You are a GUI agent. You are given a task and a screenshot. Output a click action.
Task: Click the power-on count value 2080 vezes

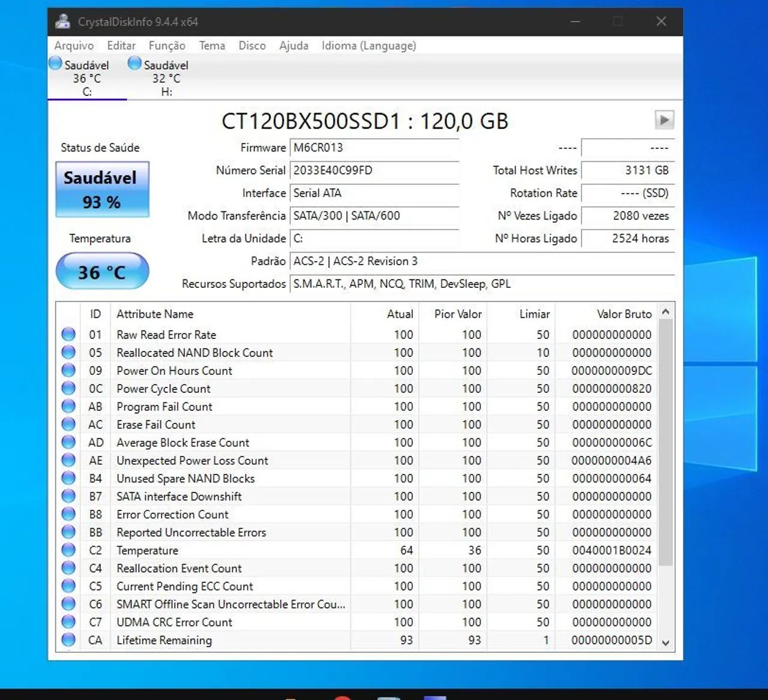click(x=628, y=216)
